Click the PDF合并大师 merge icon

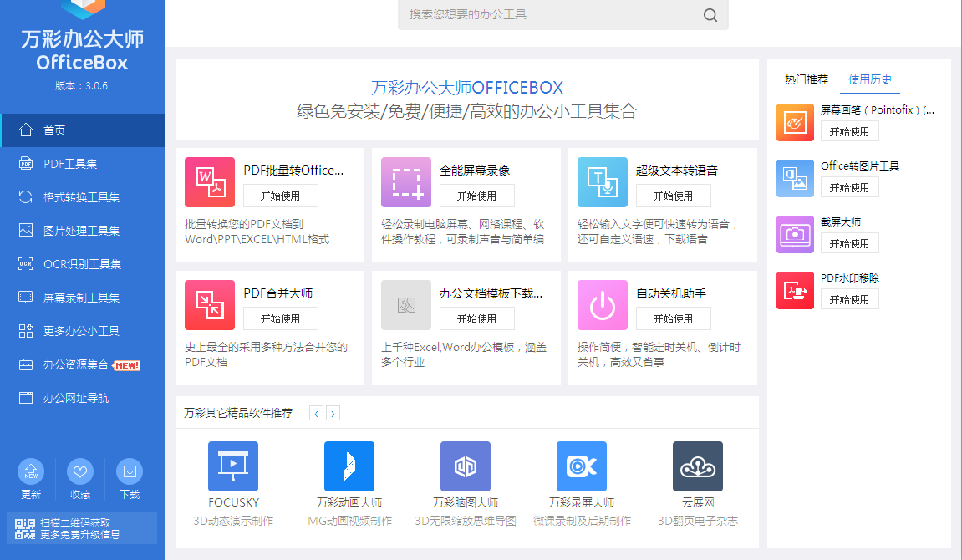click(210, 305)
